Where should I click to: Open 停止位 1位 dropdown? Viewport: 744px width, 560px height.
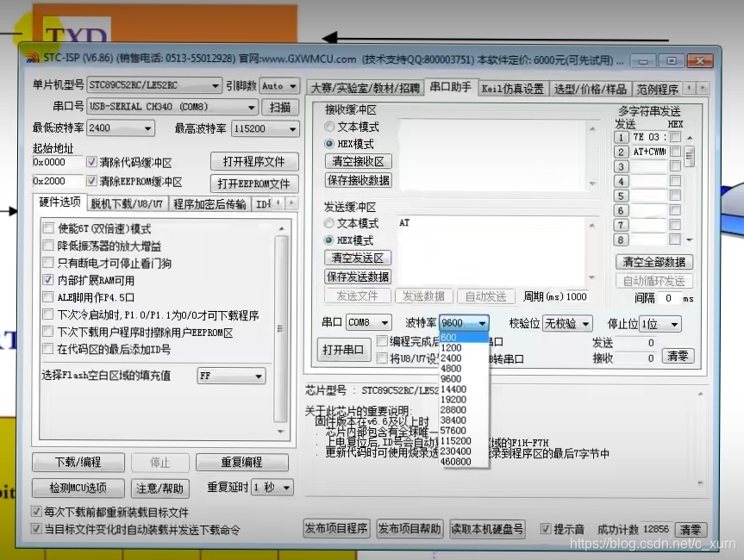pyautogui.click(x=660, y=324)
